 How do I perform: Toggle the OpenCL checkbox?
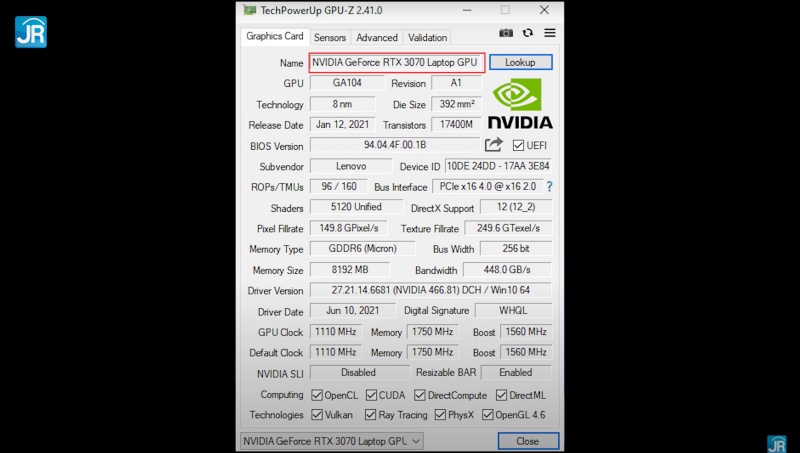tap(317, 395)
